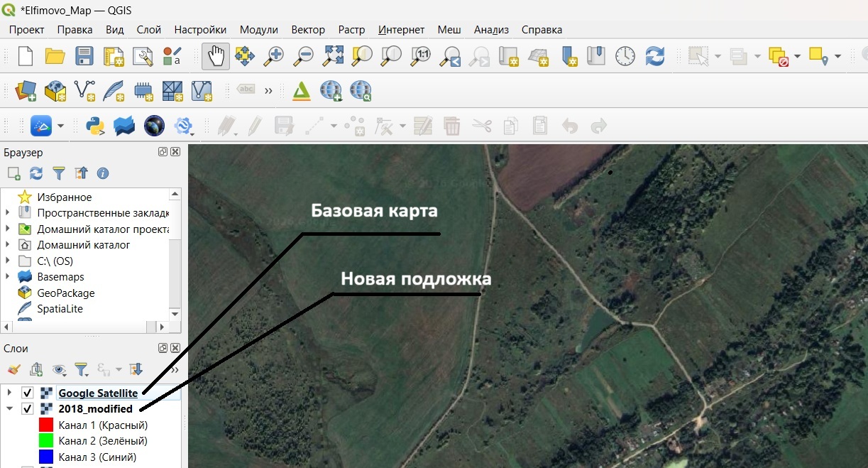Click the browser panel horizontal scrollbar
This screenshot has width=868, height=468.
pos(84,327)
